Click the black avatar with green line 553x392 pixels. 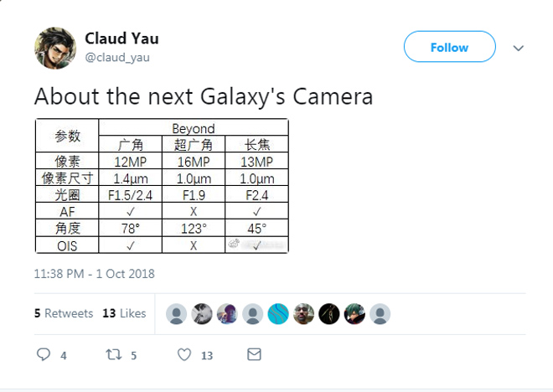(x=329, y=314)
